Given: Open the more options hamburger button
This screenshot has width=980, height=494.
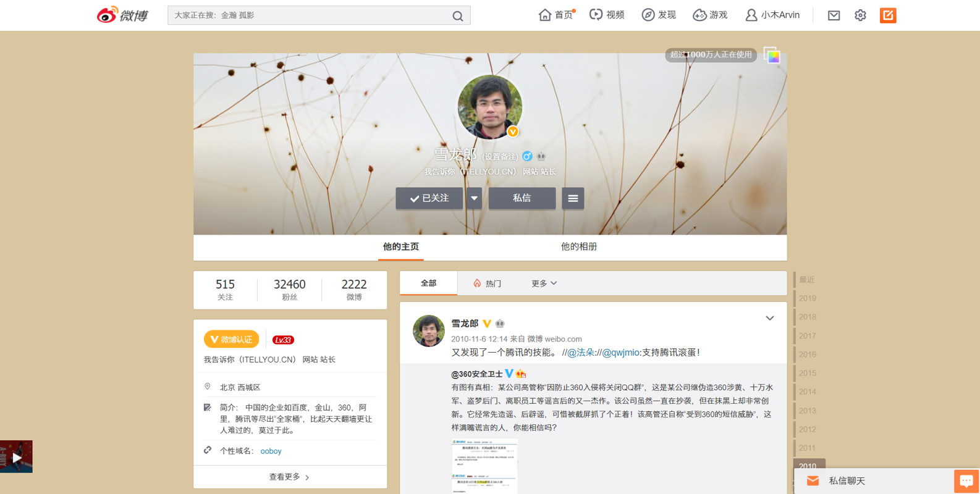Looking at the screenshot, I should [573, 198].
